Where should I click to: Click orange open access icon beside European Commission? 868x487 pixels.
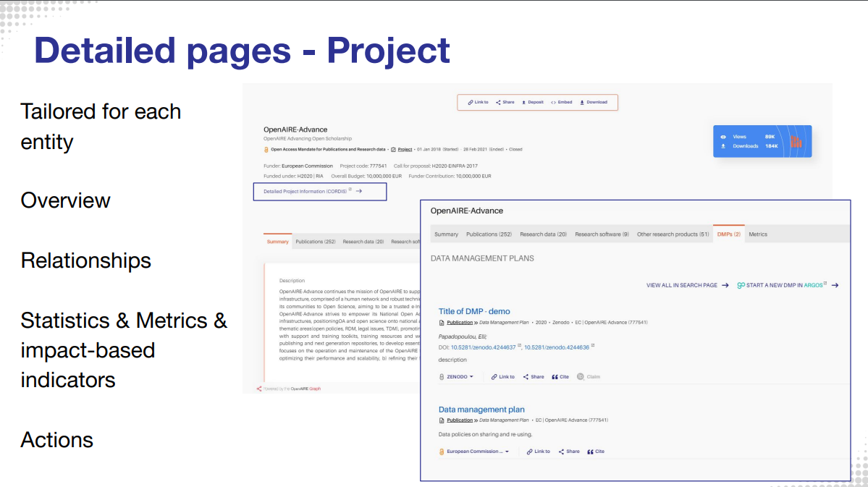(x=442, y=452)
